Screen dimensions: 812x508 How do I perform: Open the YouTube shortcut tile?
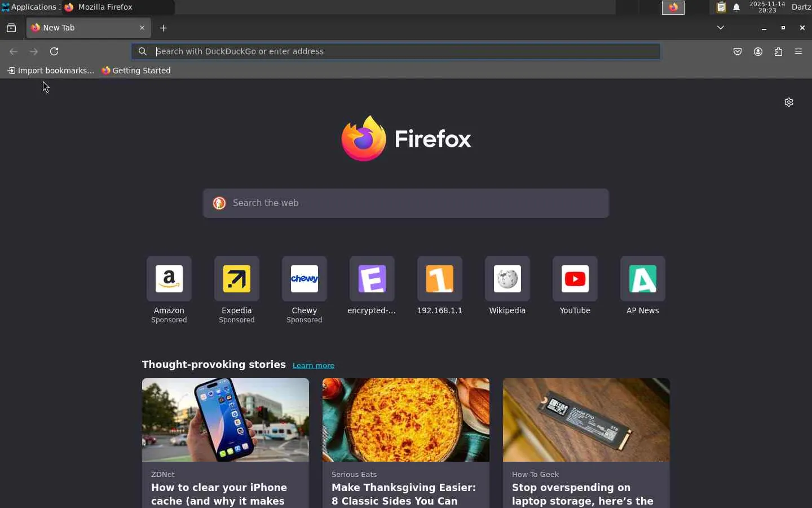click(x=575, y=279)
